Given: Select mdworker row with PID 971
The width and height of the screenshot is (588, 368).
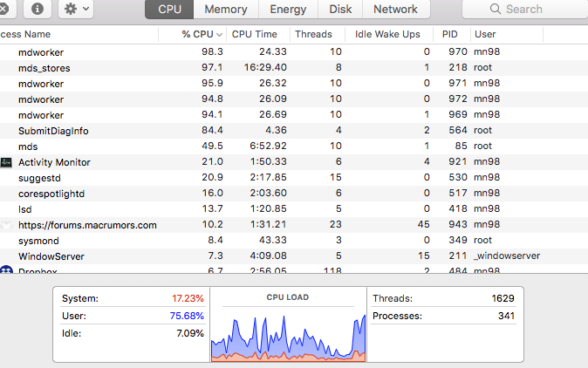Looking at the screenshot, I should (294, 84).
